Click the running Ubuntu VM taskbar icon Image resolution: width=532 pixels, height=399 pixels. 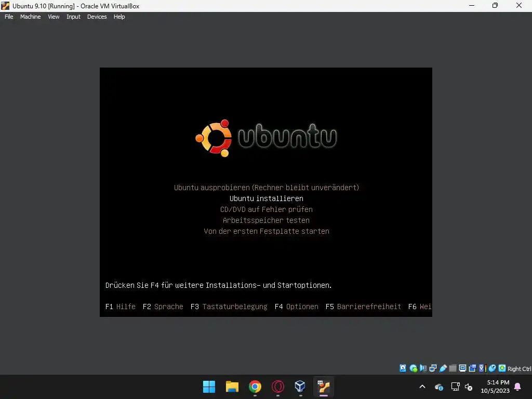click(x=323, y=387)
